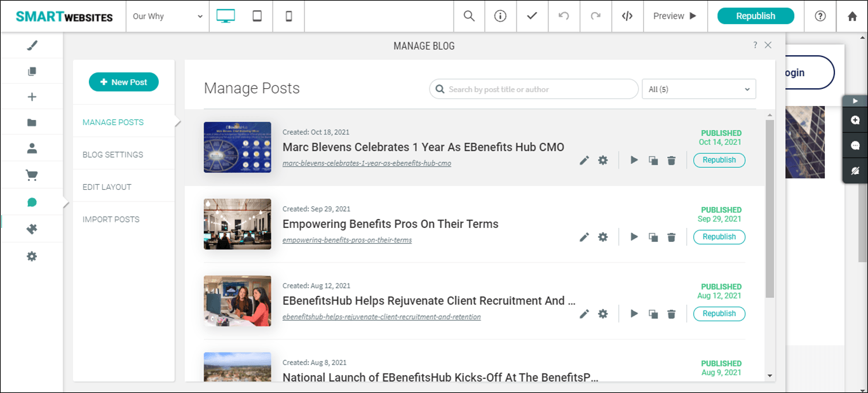
Task: Click the Add widgets plus sidebar icon
Action: [32, 97]
